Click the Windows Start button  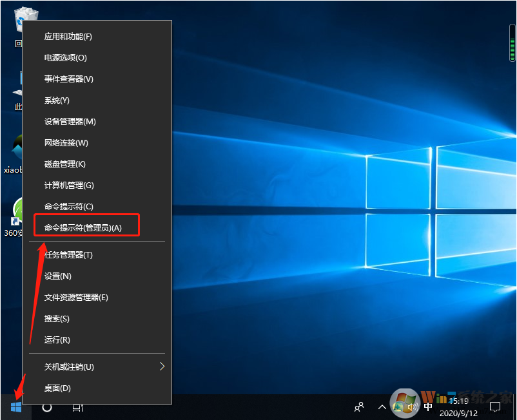(16, 407)
